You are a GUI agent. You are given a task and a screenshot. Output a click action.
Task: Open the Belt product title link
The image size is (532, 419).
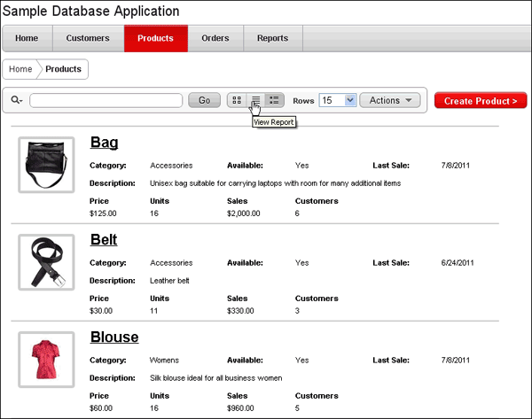(x=104, y=240)
